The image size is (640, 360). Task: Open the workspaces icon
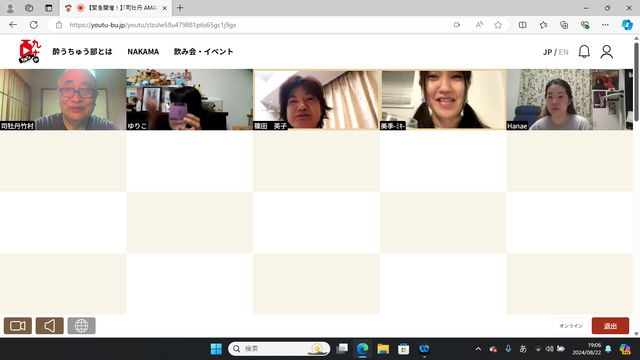tap(29, 8)
